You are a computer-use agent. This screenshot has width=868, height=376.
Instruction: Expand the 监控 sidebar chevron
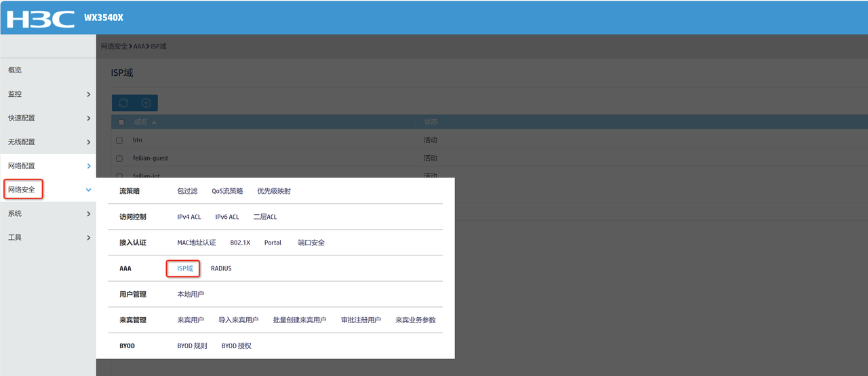(x=88, y=94)
